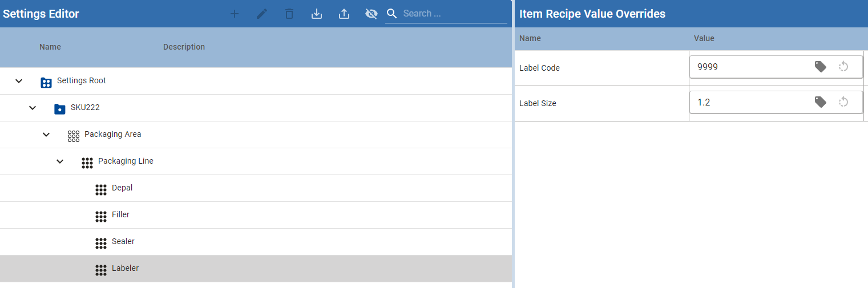
Task: Click the add new item plus icon
Action: pyautogui.click(x=235, y=14)
